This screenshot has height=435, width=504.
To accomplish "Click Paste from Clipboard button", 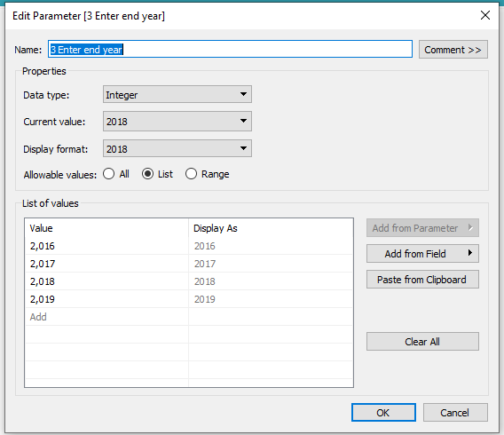I will [x=422, y=279].
